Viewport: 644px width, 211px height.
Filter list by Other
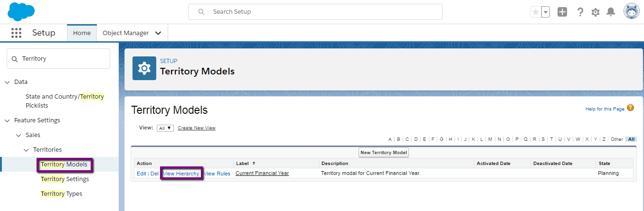617,139
